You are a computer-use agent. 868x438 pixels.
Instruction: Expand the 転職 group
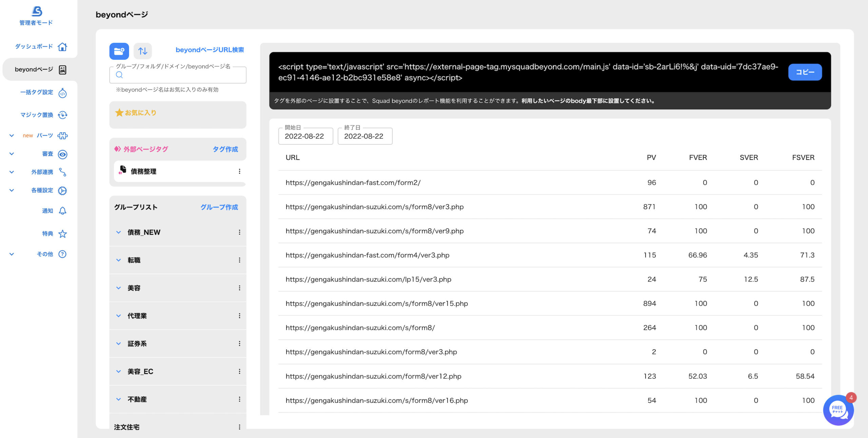pyautogui.click(x=118, y=260)
